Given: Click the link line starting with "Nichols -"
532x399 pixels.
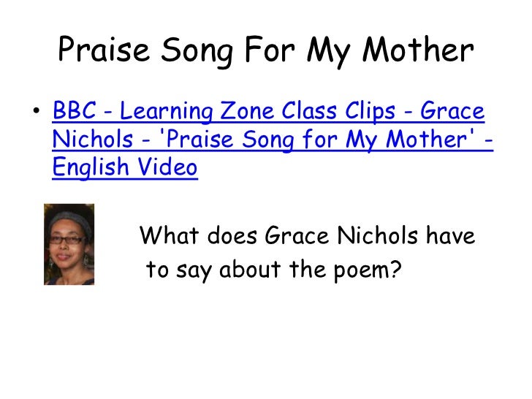Looking at the screenshot, I should click(x=273, y=139).
